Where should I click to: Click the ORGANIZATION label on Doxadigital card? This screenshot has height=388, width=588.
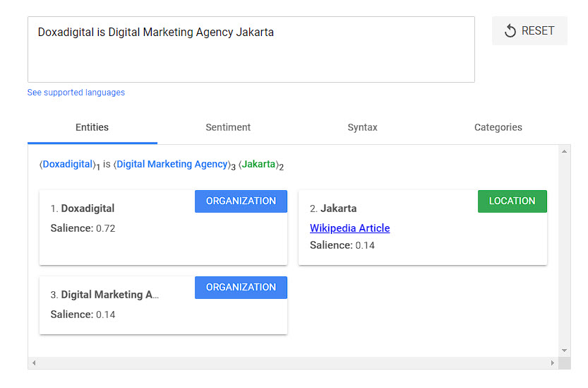coord(241,201)
